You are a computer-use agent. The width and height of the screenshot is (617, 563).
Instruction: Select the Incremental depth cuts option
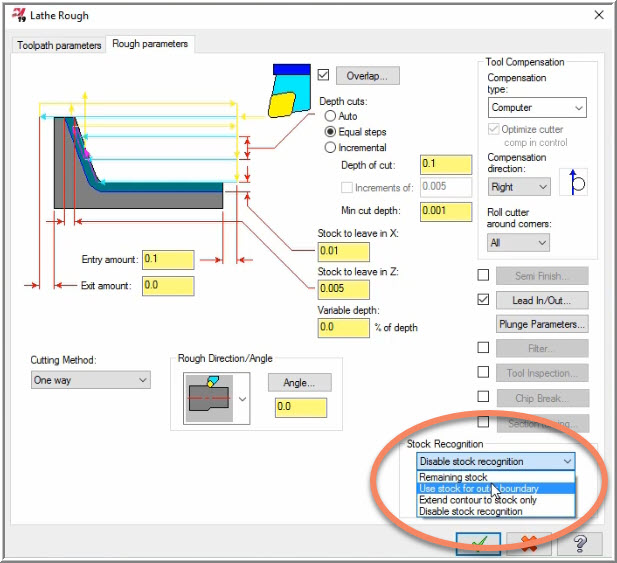point(331,147)
